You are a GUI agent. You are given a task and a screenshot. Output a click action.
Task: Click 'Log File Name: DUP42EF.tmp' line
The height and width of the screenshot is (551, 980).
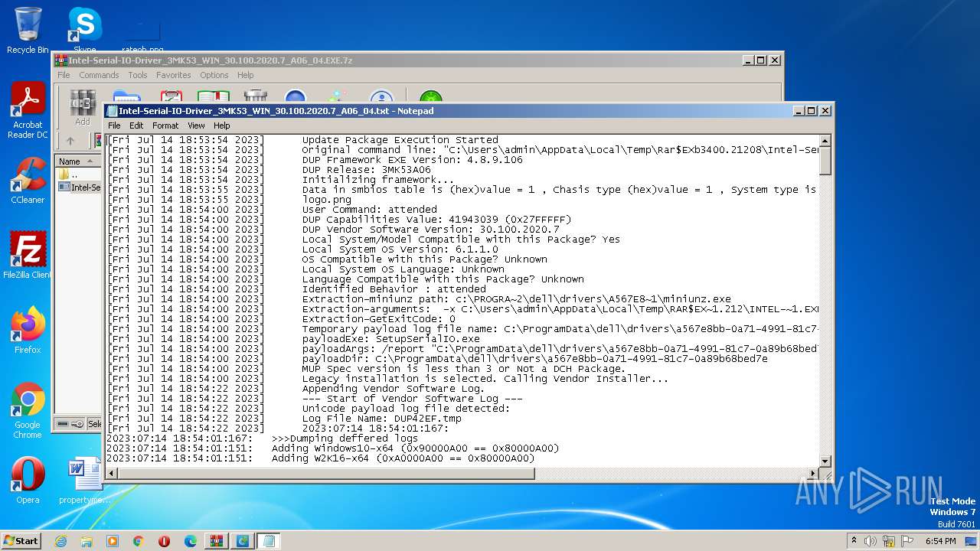tap(381, 419)
